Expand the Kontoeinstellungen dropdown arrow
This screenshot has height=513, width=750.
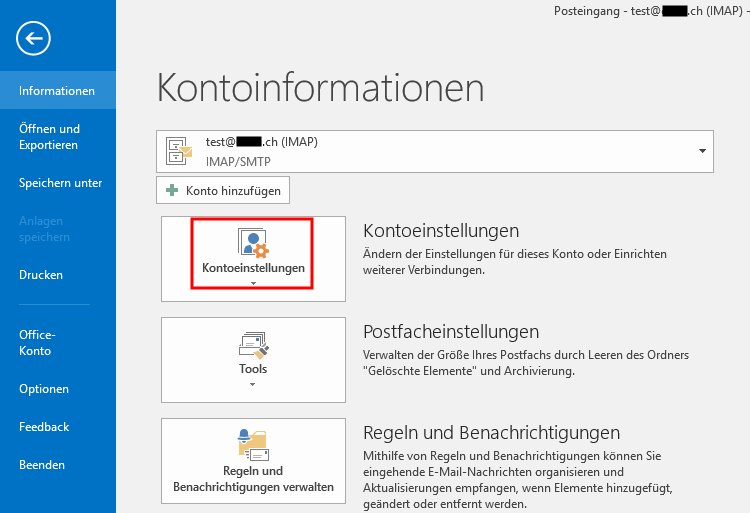click(253, 284)
